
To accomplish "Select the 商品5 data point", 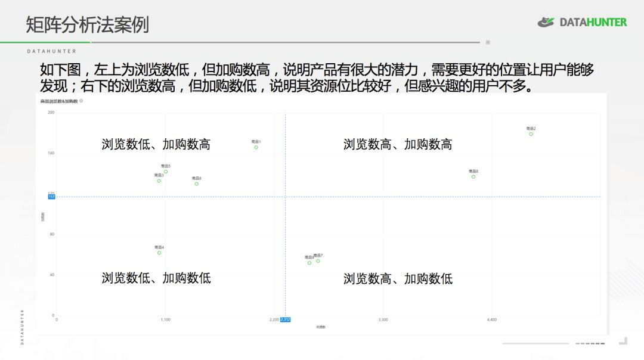I will click(166, 172).
